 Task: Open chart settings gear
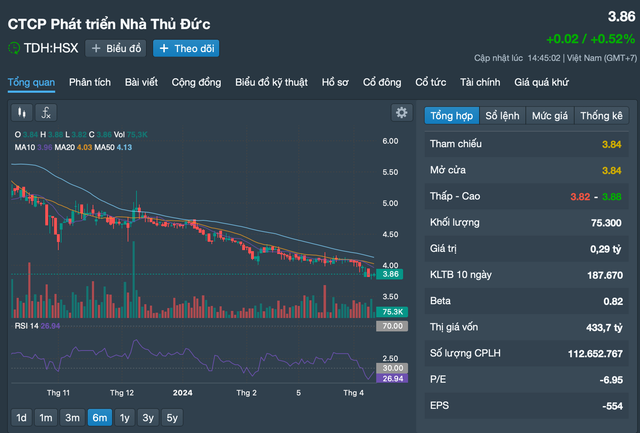(x=401, y=113)
